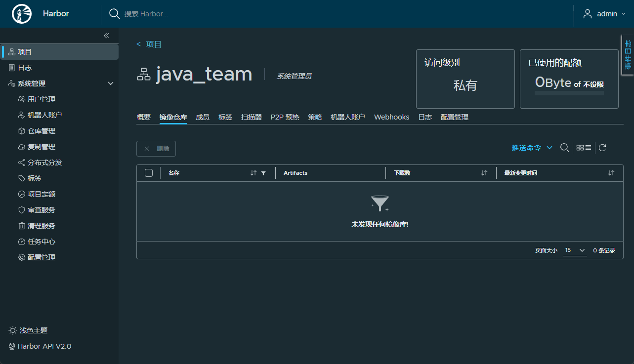The height and width of the screenshot is (364, 634).
Task: Click the admin user avatar icon
Action: 588,14
